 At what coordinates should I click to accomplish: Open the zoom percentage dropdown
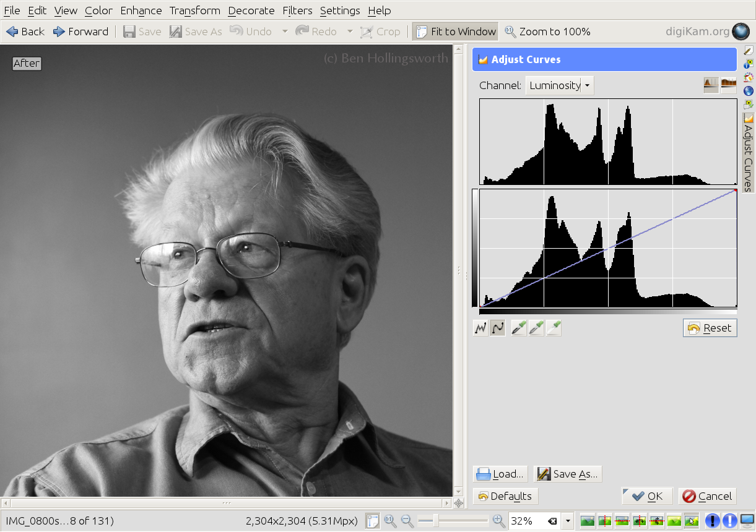[568, 521]
